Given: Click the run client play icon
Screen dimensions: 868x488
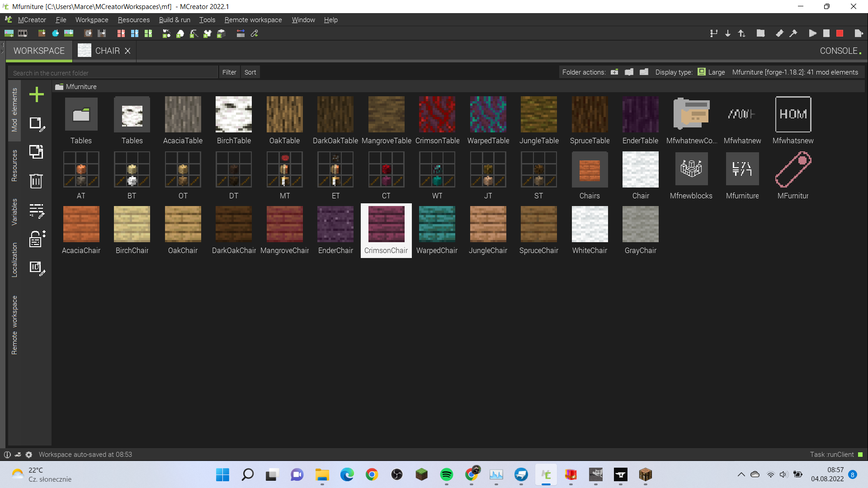Looking at the screenshot, I should [812, 33].
